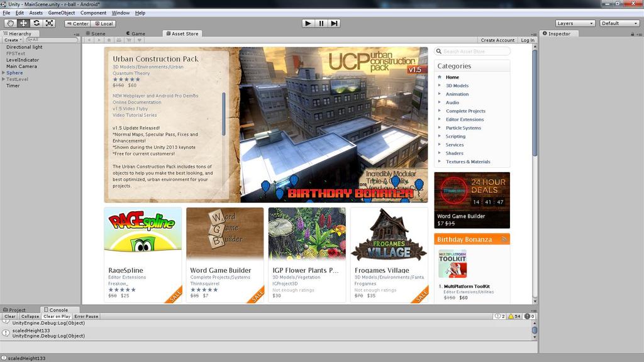The height and width of the screenshot is (362, 644).
Task: Toggle the Local coordinate space button
Action: click(104, 24)
